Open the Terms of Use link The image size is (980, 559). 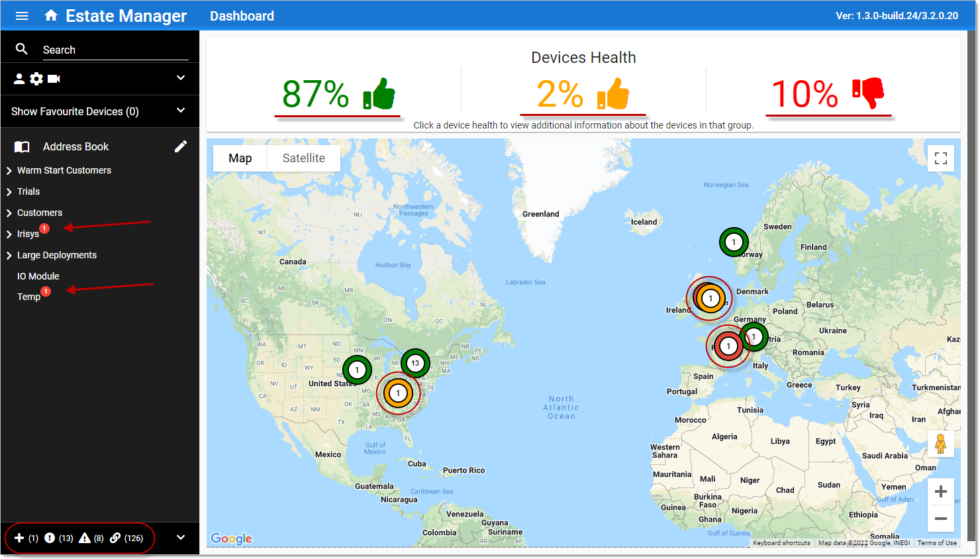[x=937, y=542]
